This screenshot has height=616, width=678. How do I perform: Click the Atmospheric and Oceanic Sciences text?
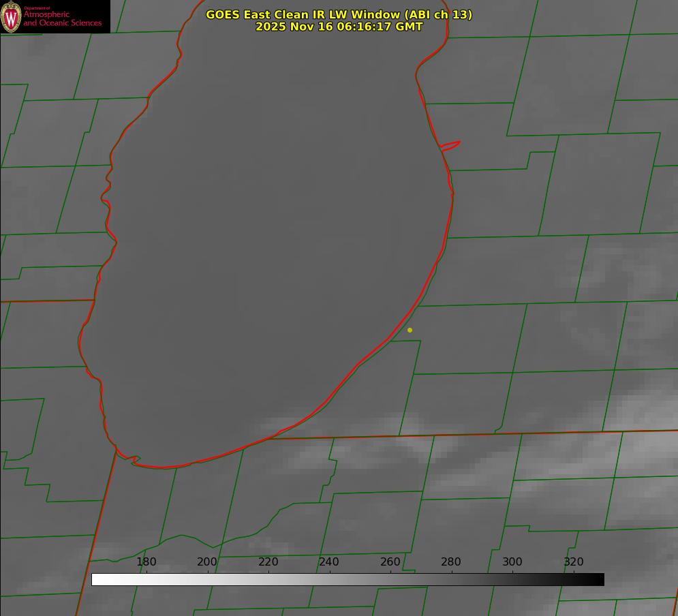(62, 19)
